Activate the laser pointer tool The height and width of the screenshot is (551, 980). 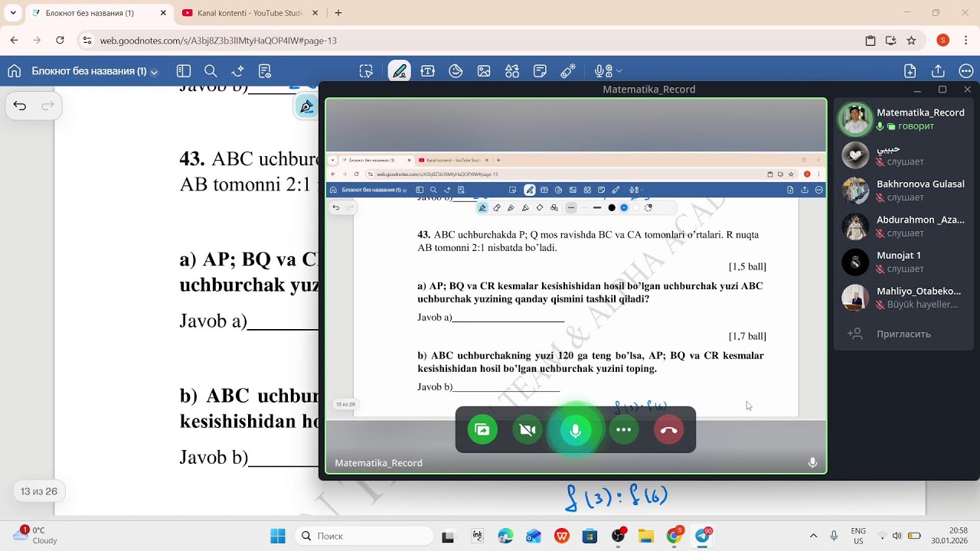(x=568, y=71)
